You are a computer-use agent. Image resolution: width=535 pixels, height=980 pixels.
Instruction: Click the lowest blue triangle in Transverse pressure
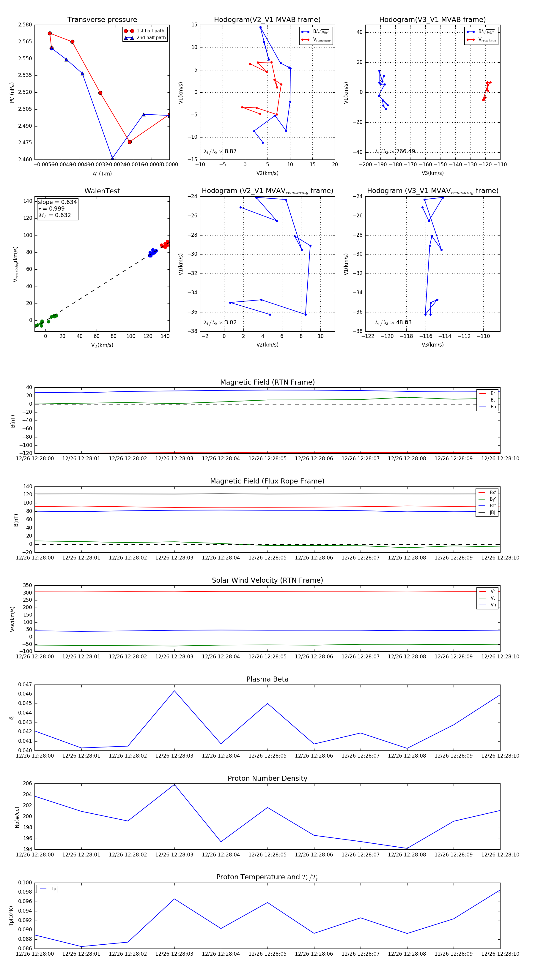(112, 159)
